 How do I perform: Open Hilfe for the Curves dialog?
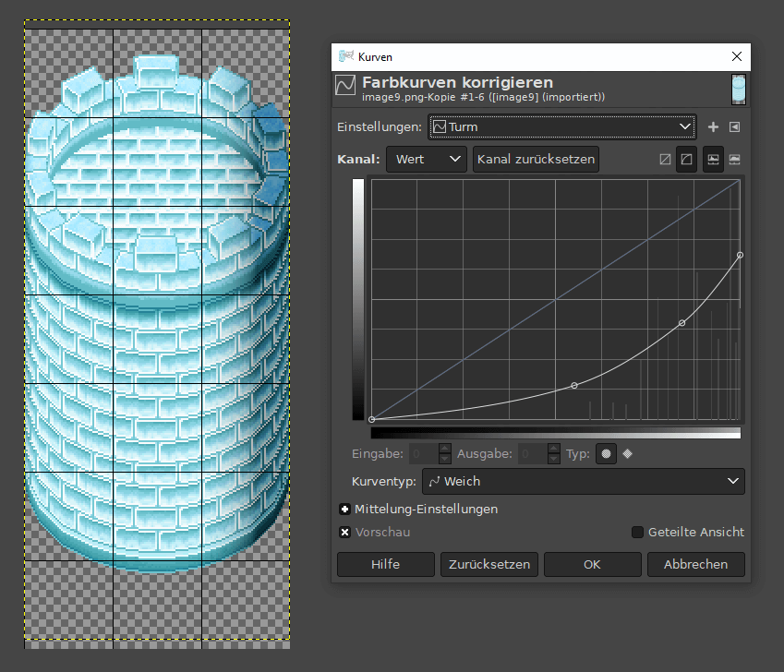[385, 564]
